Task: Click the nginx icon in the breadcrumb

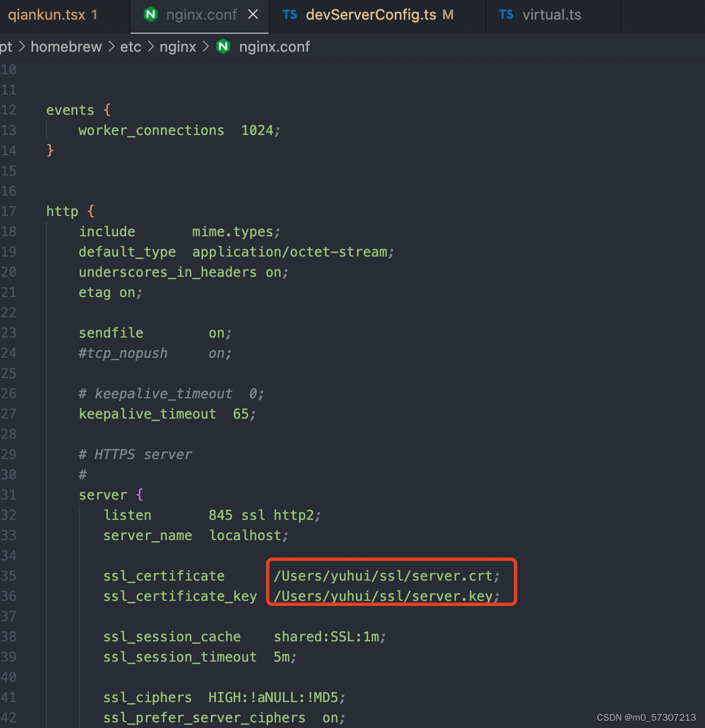Action: [x=223, y=46]
